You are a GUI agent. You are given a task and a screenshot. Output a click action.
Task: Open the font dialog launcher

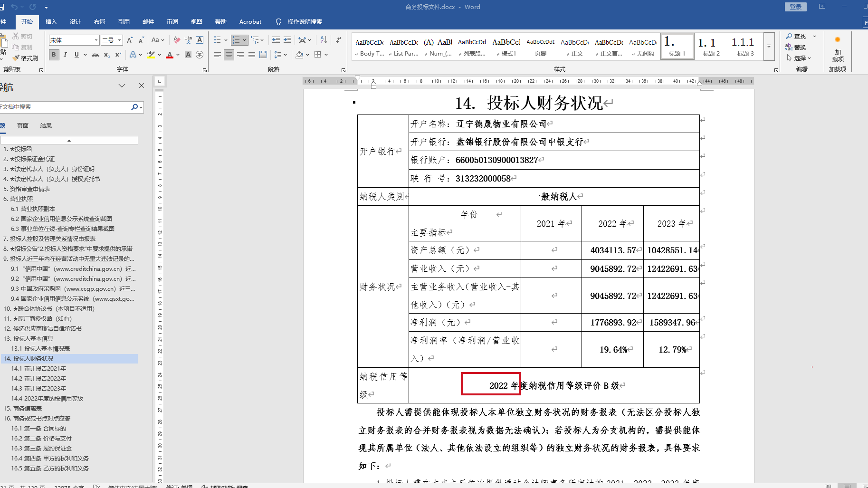tap(205, 70)
